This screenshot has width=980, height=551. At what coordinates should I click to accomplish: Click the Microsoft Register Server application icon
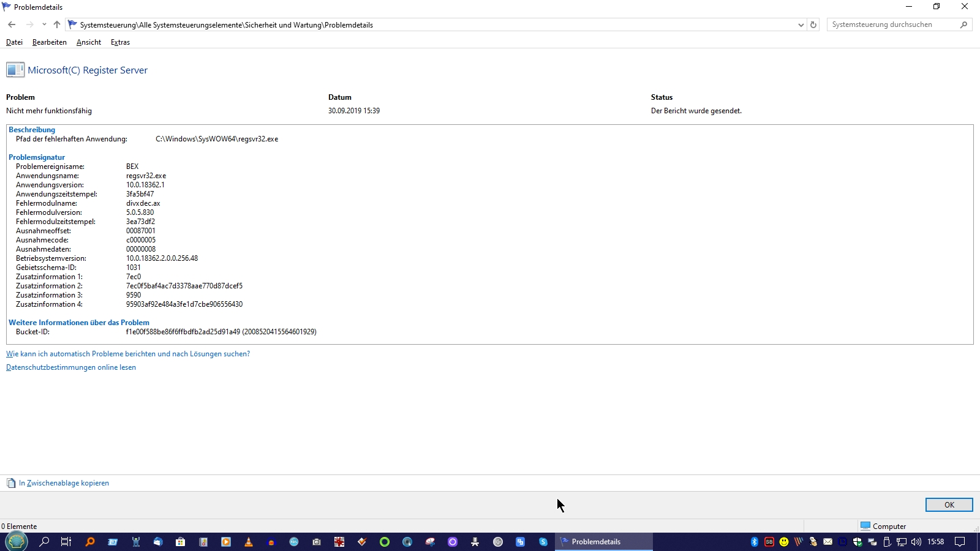[15, 70]
